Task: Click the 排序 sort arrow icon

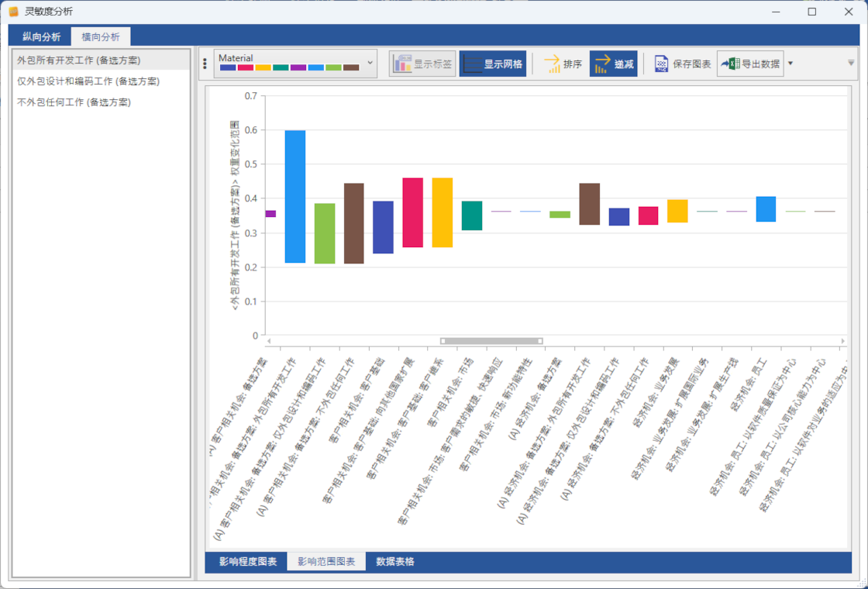Action: (552, 64)
